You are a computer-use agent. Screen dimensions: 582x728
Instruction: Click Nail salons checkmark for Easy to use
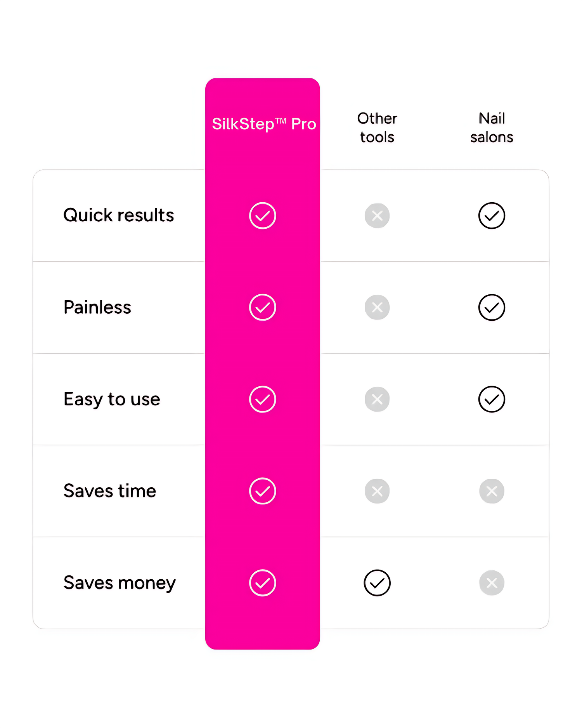pos(492,399)
